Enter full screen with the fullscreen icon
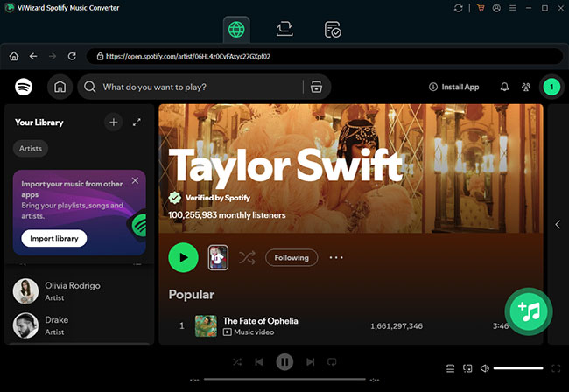 click(556, 368)
